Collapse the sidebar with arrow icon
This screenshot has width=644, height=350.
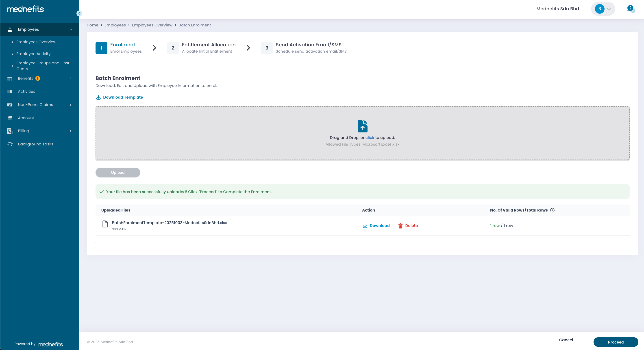coord(79,13)
